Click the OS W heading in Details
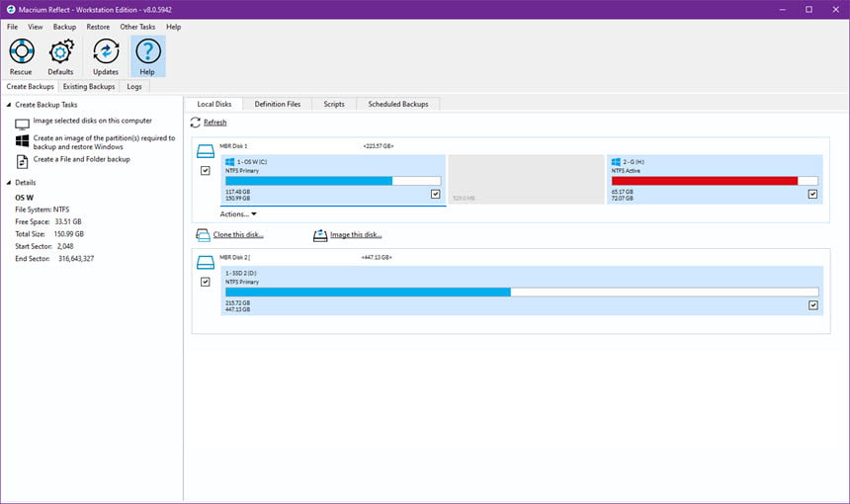Viewport: 850px width, 504px height. pyautogui.click(x=25, y=198)
